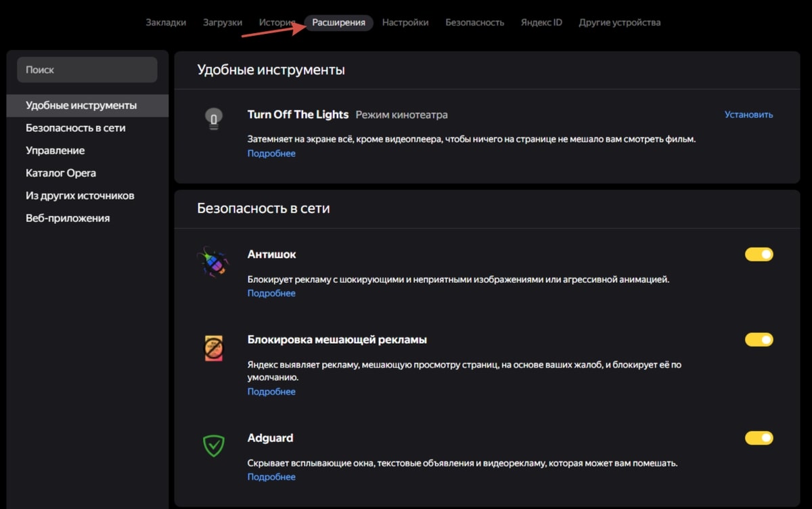This screenshot has height=509, width=812.
Task: Go to the Загрузки tab
Action: (x=223, y=22)
